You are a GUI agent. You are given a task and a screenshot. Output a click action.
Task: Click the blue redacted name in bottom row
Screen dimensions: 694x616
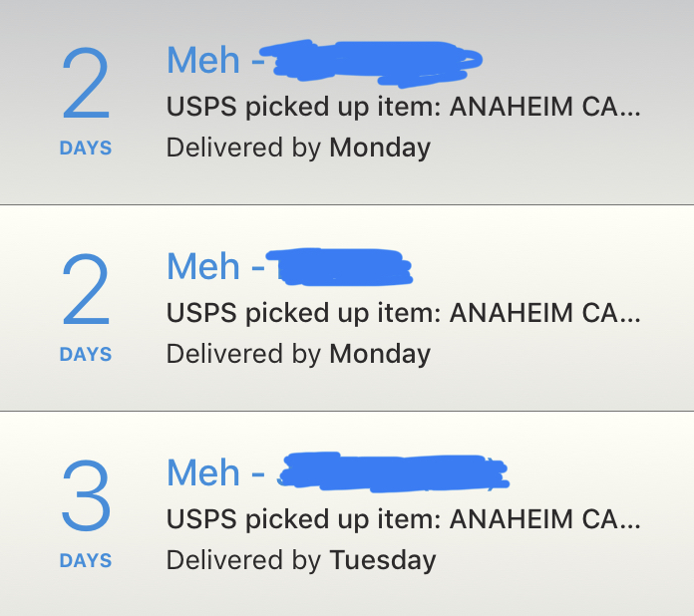click(x=395, y=470)
